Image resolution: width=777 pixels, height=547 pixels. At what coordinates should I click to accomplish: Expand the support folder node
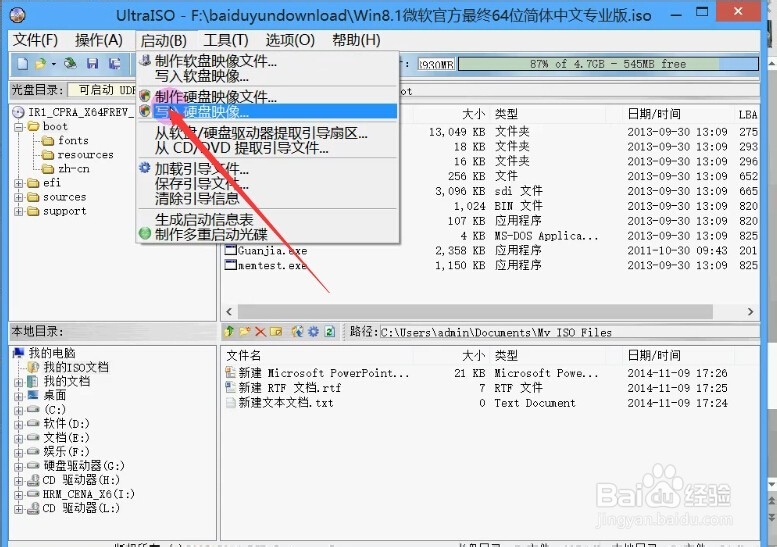[x=19, y=212]
